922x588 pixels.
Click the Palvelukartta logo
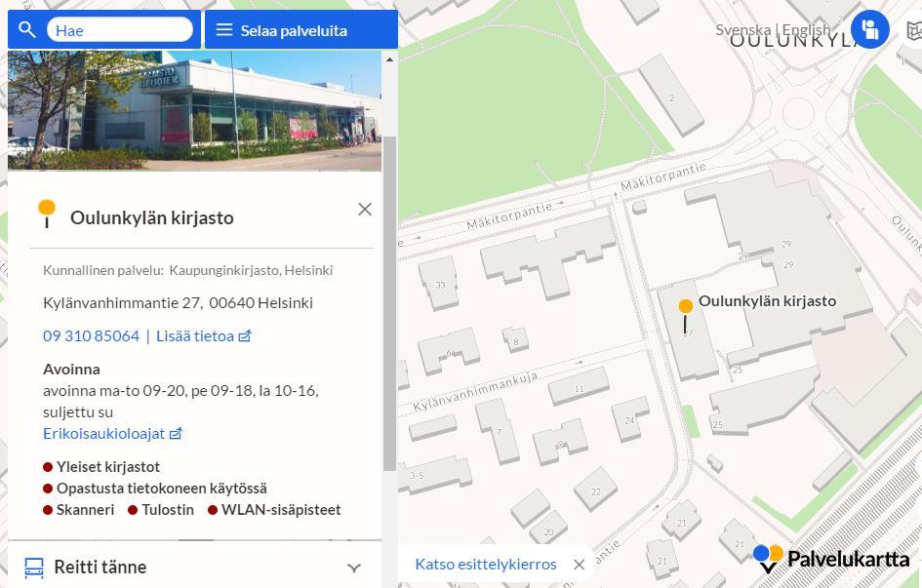point(831,559)
